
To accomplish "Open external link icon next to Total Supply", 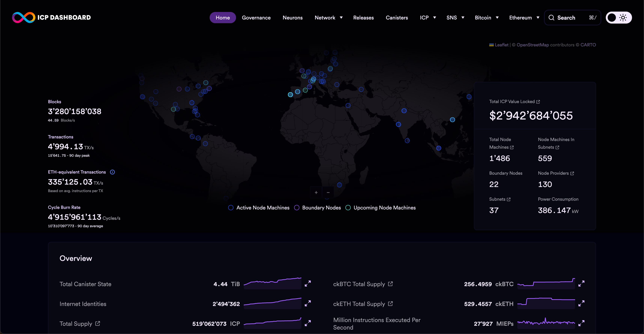I will (98, 324).
